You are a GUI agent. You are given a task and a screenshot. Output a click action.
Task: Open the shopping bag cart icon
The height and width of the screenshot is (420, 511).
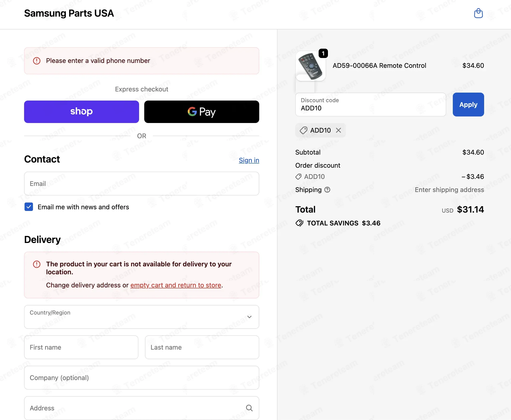478,13
